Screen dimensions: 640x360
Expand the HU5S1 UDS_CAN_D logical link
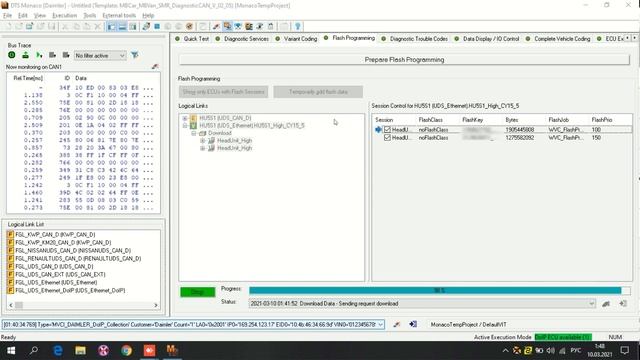pos(184,118)
